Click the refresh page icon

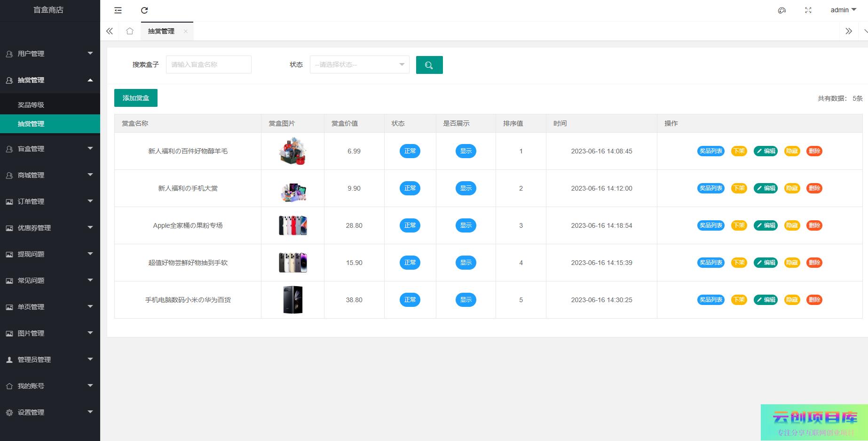144,10
